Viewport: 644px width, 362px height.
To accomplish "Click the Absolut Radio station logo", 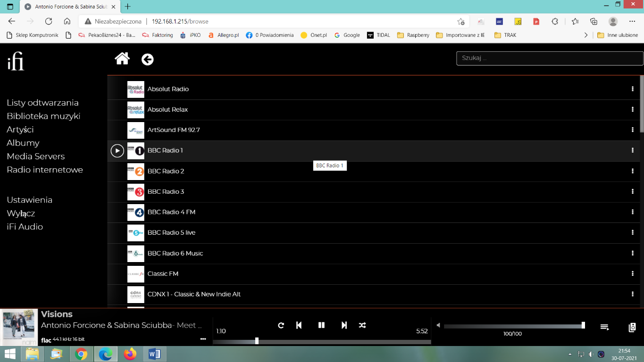I will (136, 90).
